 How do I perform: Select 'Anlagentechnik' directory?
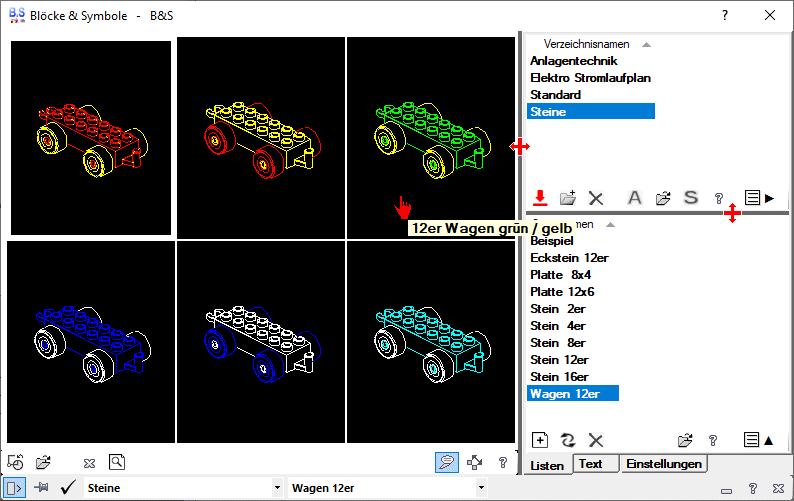click(574, 61)
